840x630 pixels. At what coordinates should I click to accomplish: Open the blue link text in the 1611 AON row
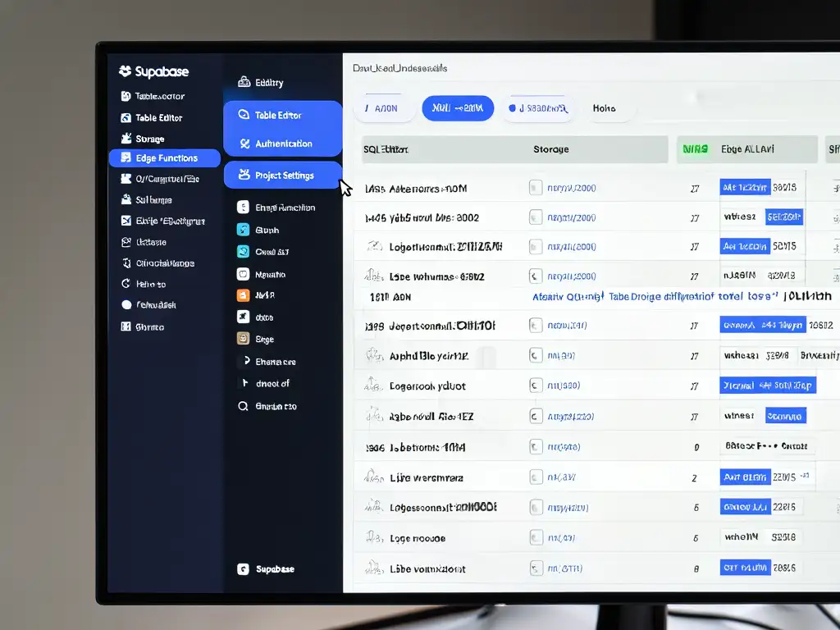coord(655,297)
